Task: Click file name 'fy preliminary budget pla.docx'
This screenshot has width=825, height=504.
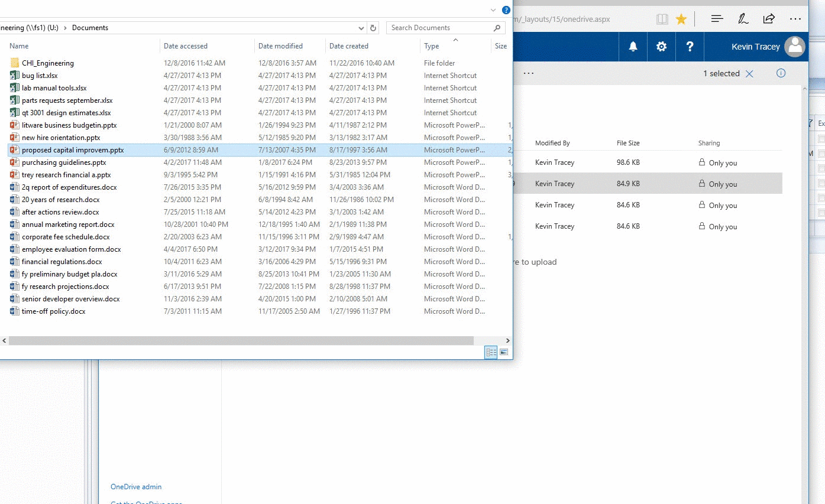Action: [x=70, y=274]
